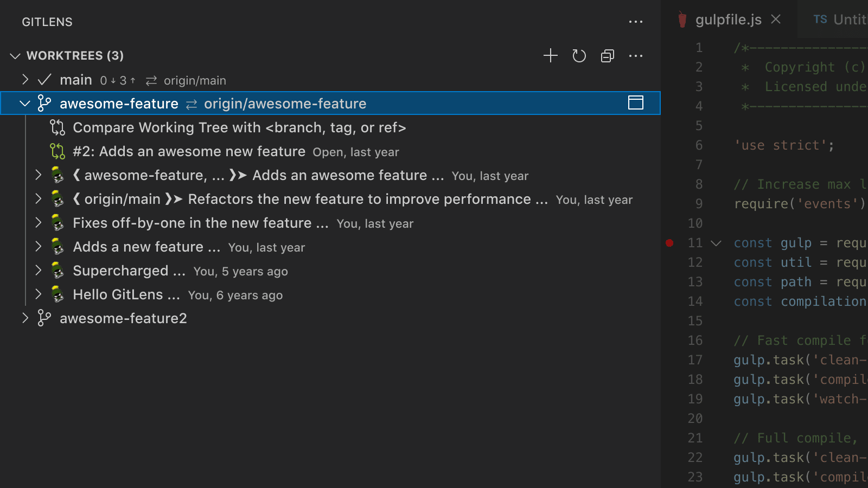Screen dimensions: 868x488
Task: Select the 'Hello GitLens' commit
Action: click(126, 294)
